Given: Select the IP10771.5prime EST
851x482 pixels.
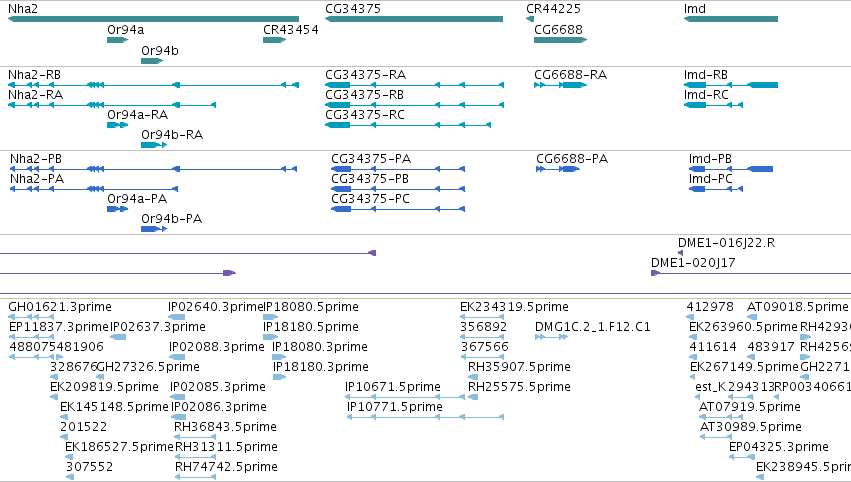Looking at the screenshot, I should tap(426, 417).
